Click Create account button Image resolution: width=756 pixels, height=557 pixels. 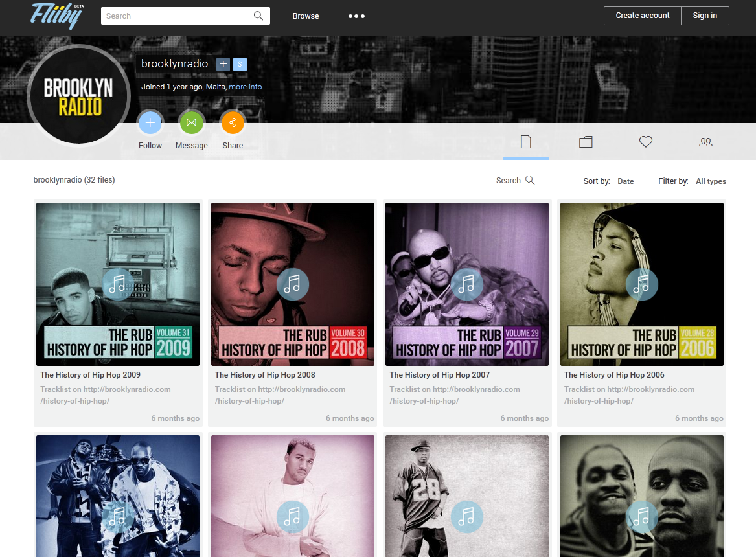642,16
